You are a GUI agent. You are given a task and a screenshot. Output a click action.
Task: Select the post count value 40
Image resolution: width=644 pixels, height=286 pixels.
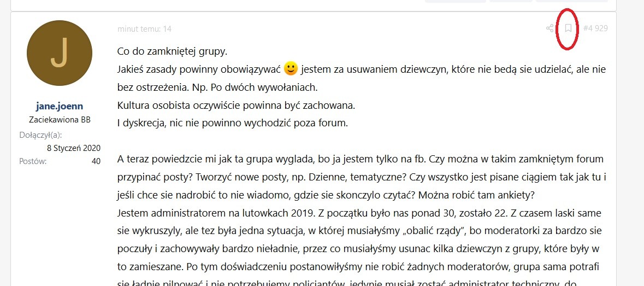pos(96,161)
